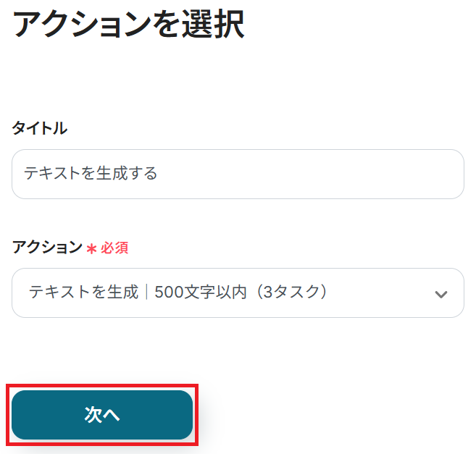Click the red required asterisk icon
The height and width of the screenshot is (454, 476).
91,248
